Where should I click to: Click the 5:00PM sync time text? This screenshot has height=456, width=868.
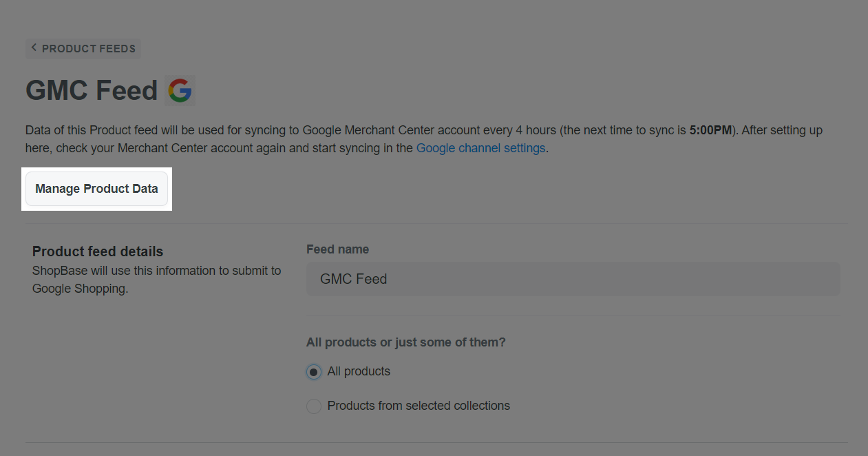710,130
